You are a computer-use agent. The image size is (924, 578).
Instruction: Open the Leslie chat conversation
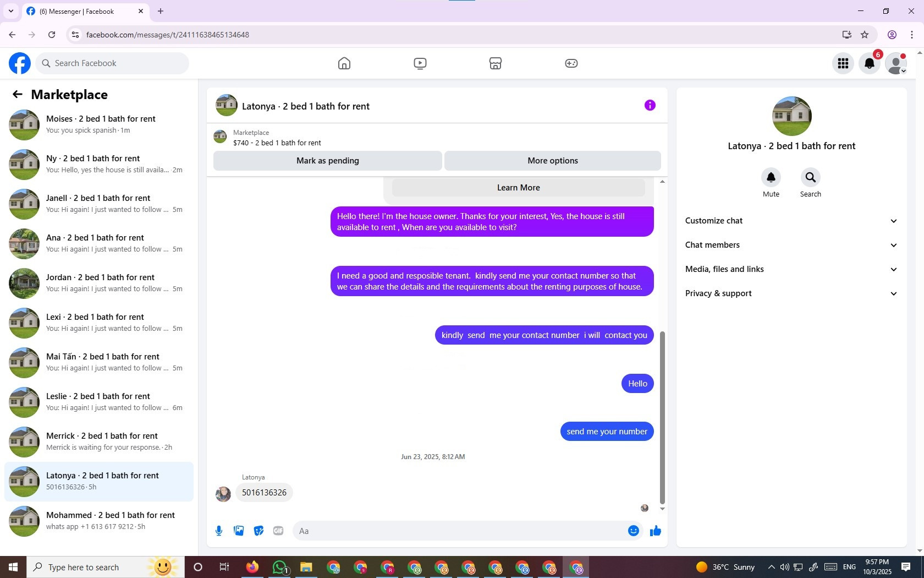pyautogui.click(x=99, y=402)
